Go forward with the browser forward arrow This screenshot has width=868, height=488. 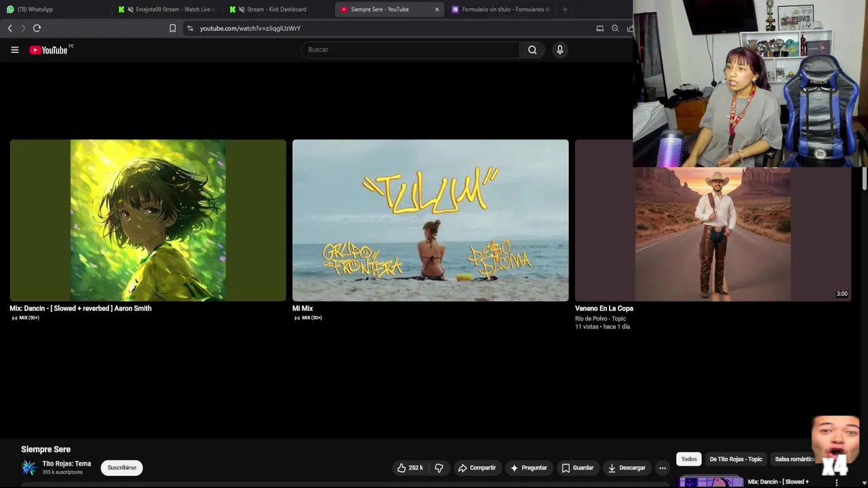tap(22, 28)
